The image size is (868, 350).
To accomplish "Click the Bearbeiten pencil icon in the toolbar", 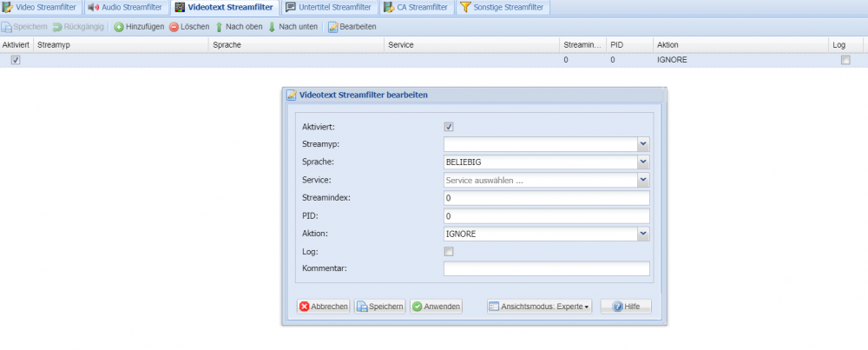I will (x=333, y=27).
